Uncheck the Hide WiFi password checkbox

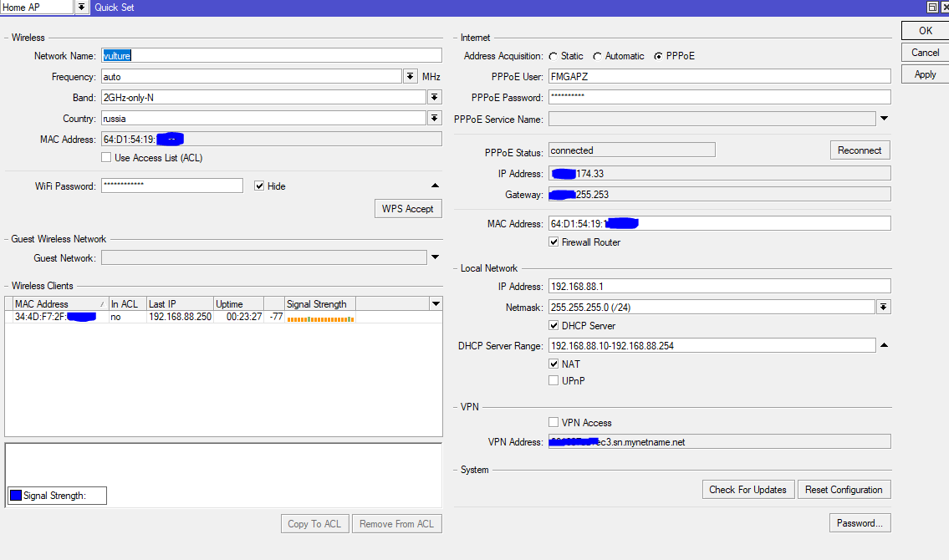(x=259, y=186)
